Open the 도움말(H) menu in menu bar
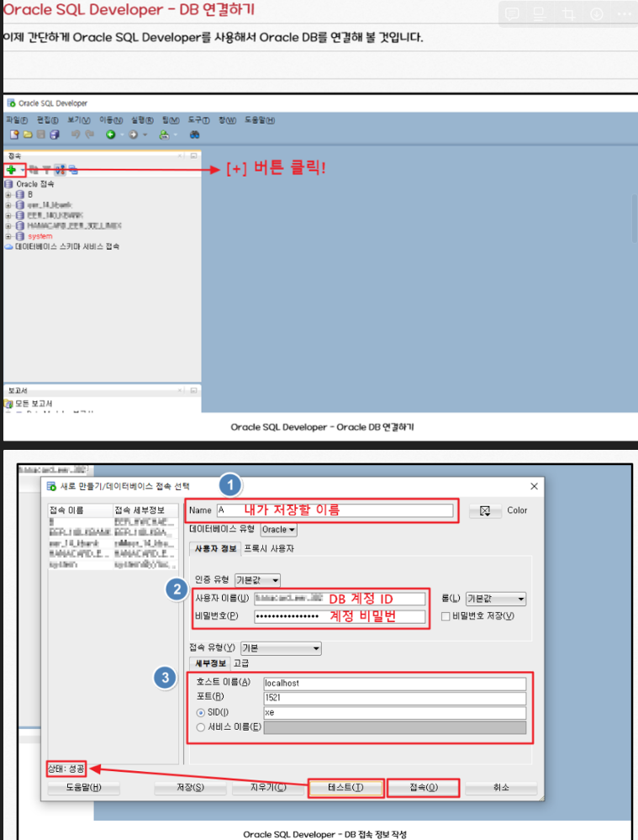The image size is (638, 840). (x=260, y=120)
